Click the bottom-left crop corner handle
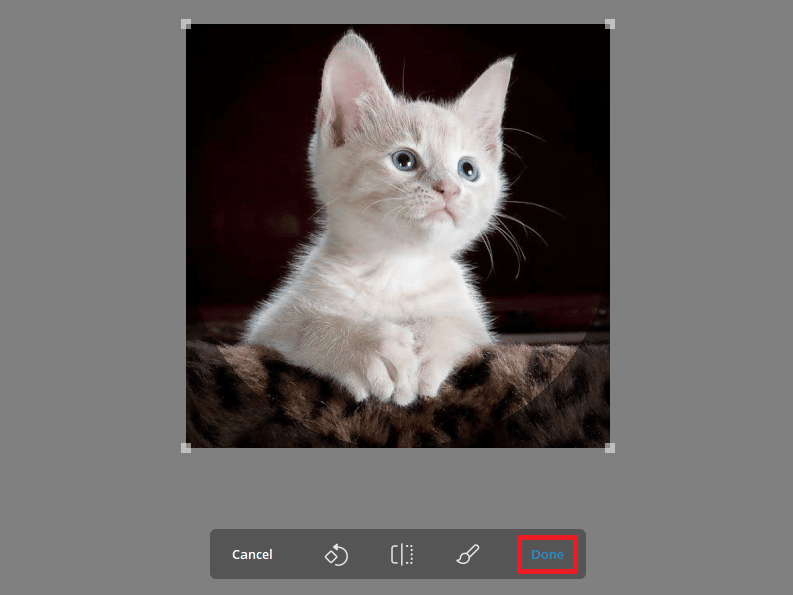 click(x=186, y=448)
